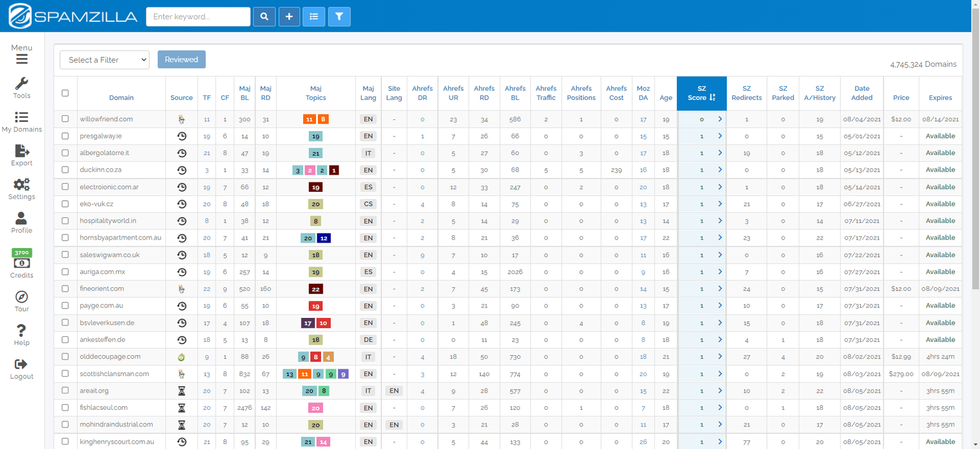The width and height of the screenshot is (980, 449).
Task: Expand SZ Score chevron for eko-vuk.cz
Action: pos(720,204)
